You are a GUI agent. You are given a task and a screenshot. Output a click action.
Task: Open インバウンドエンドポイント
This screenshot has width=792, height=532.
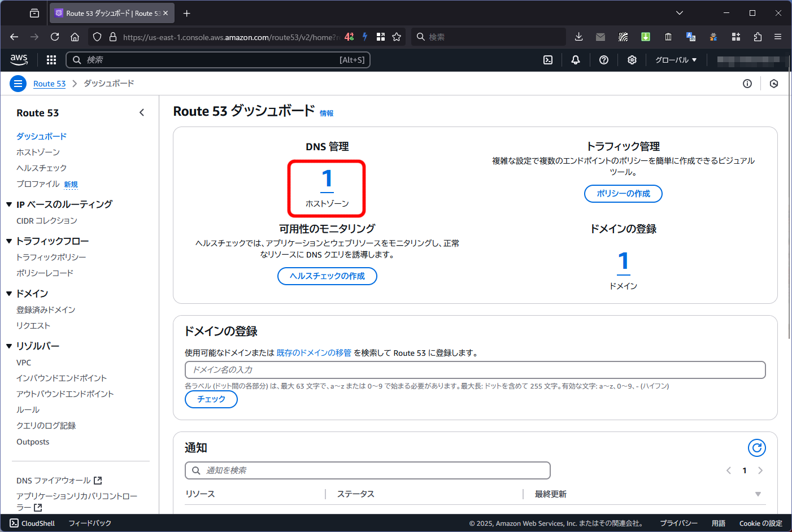[61, 378]
